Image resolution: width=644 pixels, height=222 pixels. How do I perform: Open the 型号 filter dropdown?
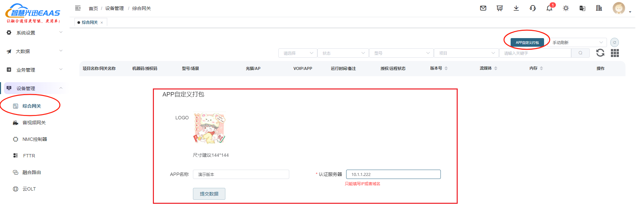[x=401, y=53]
